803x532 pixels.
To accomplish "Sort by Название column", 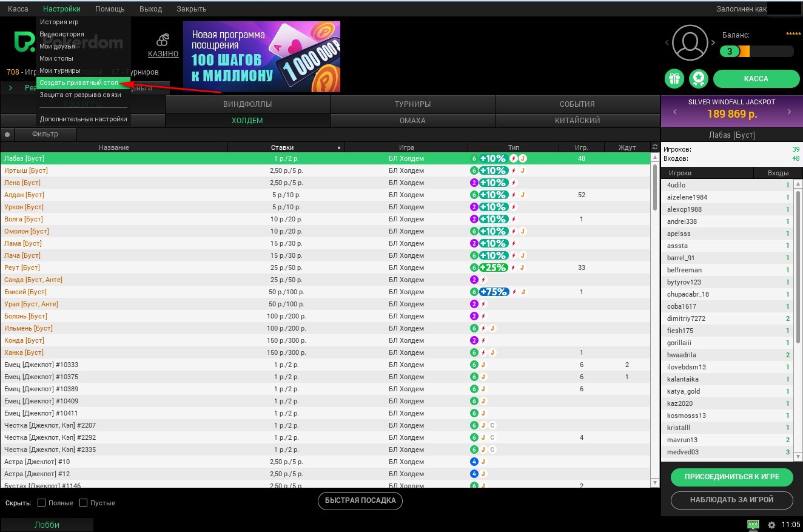I will [x=114, y=147].
